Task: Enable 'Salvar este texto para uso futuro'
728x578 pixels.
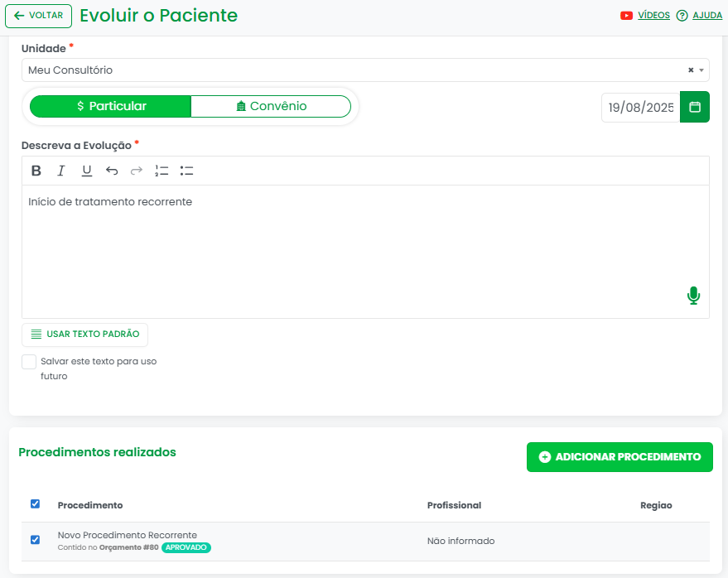Action: pyautogui.click(x=29, y=362)
